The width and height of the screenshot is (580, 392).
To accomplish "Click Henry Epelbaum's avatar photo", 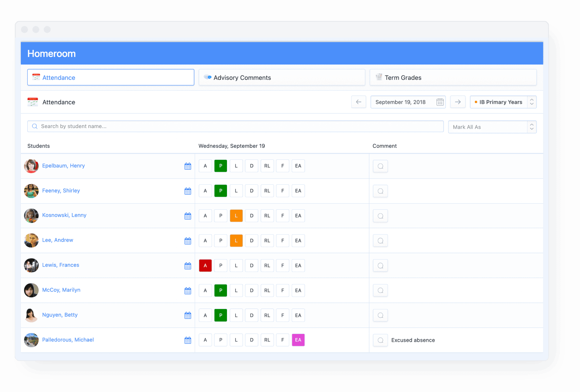I will coord(31,166).
